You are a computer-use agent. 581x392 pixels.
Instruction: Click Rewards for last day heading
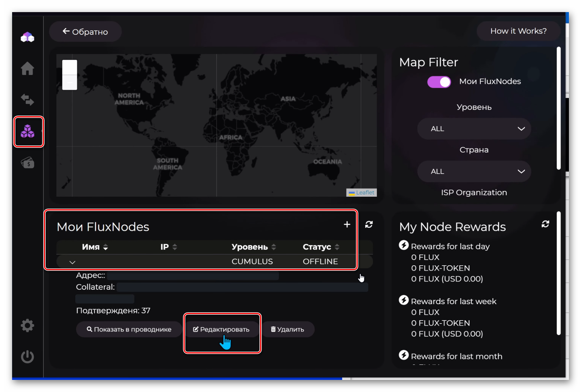pos(450,247)
